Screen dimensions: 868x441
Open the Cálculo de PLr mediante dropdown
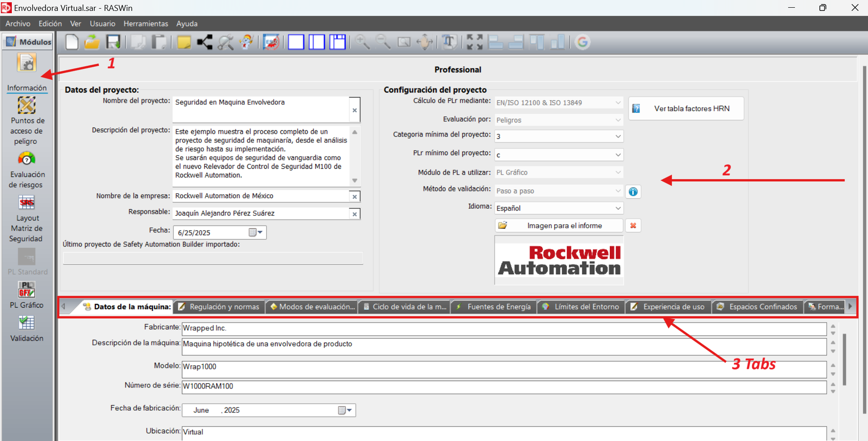tap(618, 103)
